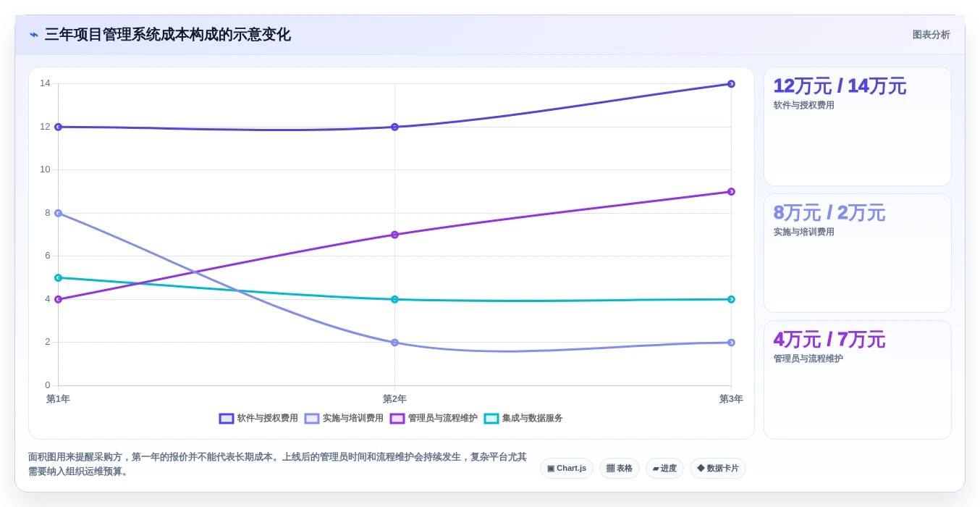
Task: Click the 第1年 purple point at value 4
Action: tap(58, 299)
